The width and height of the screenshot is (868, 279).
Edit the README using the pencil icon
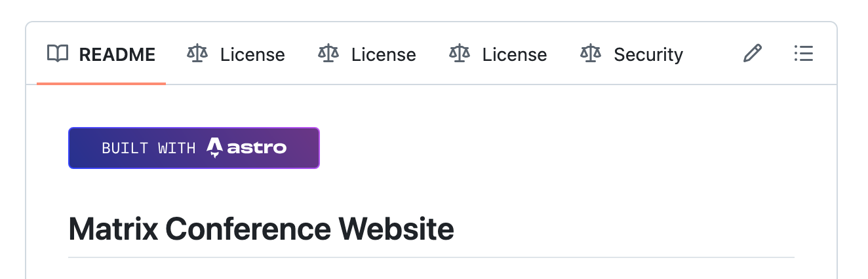(753, 54)
